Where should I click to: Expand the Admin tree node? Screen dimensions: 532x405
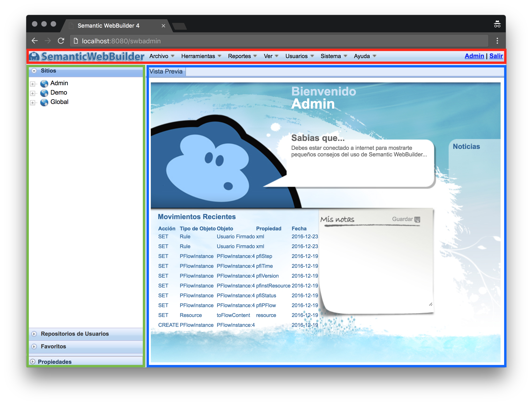coord(33,84)
